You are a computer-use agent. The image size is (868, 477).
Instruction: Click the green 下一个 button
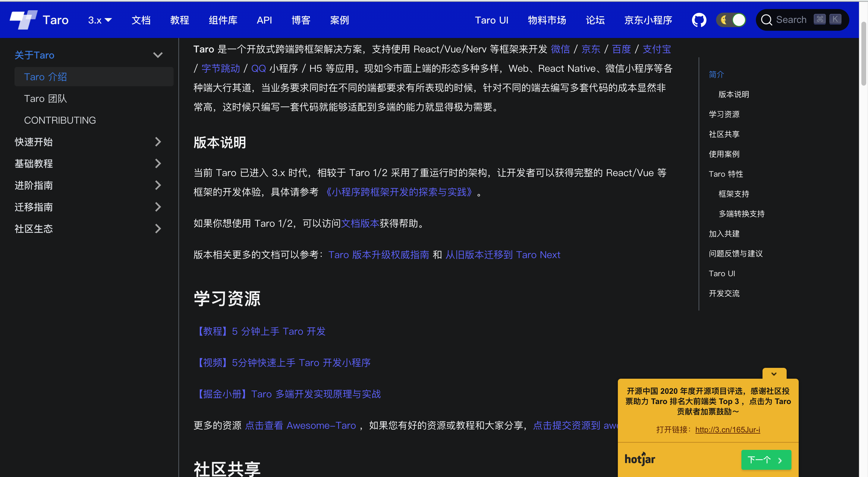click(766, 460)
